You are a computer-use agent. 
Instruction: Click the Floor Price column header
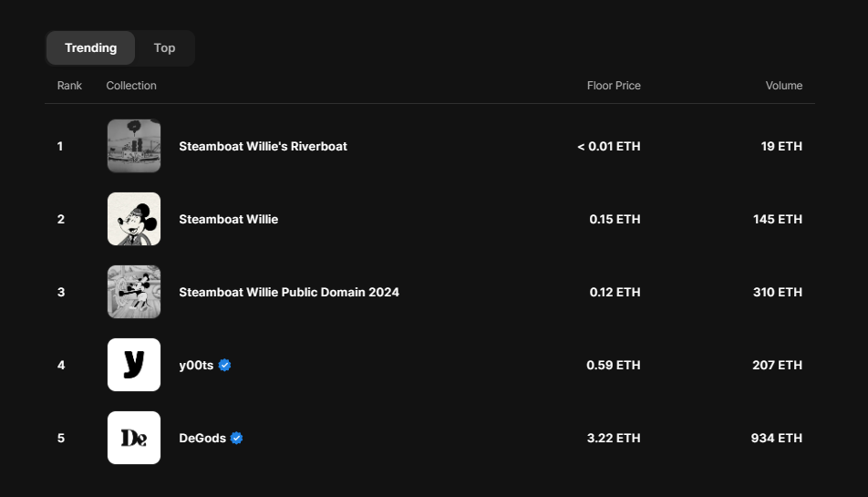614,86
